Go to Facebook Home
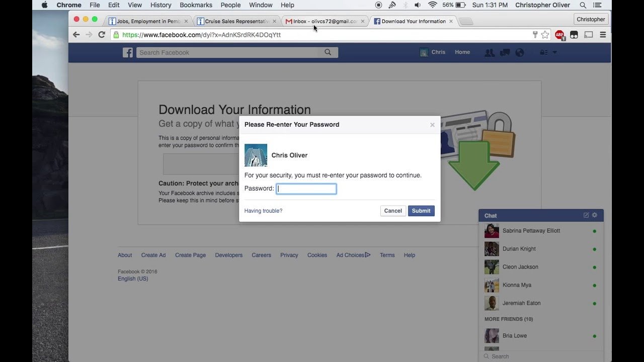The image size is (644, 362). pos(462,52)
